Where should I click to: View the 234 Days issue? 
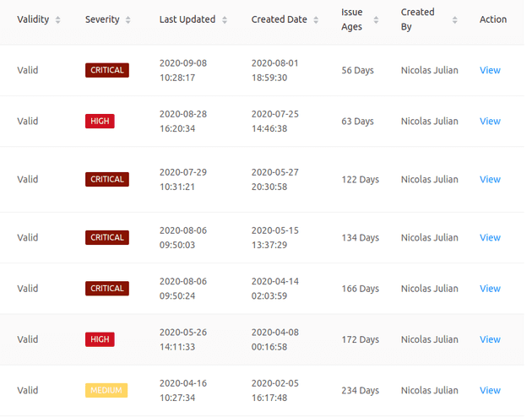coord(490,390)
